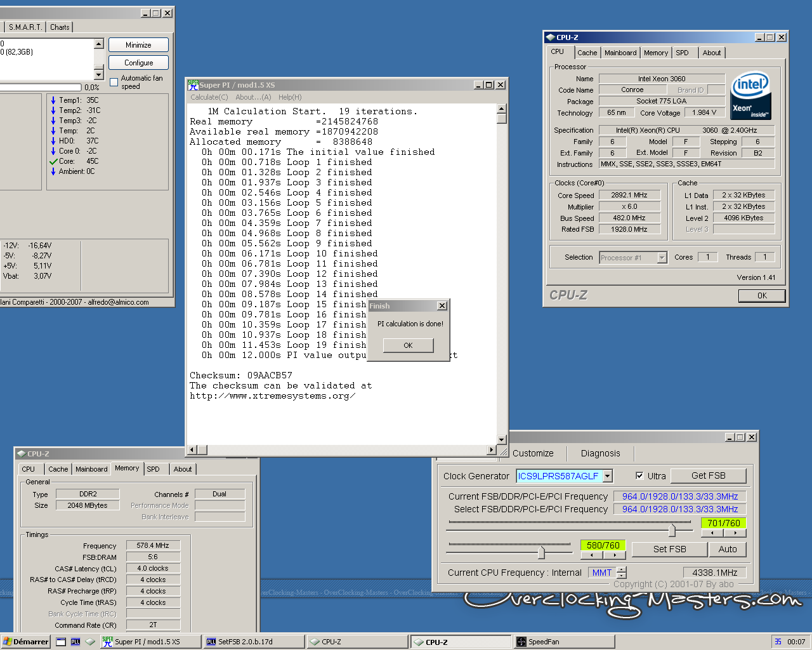
Task: Click OK in the PI calculation Finish dialog
Action: tap(408, 345)
